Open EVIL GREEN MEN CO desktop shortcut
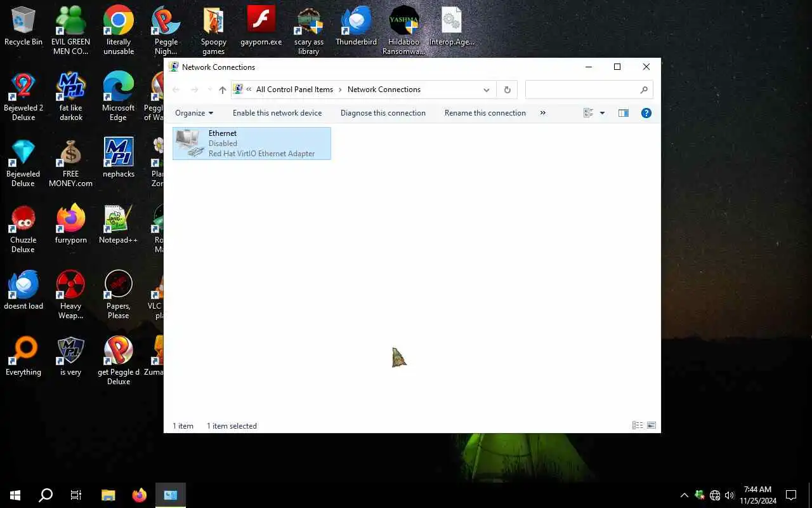 coord(70,30)
